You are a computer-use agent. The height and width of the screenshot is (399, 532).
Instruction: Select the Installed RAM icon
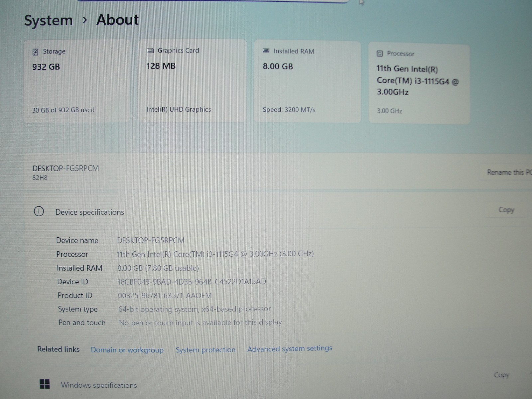(x=266, y=51)
